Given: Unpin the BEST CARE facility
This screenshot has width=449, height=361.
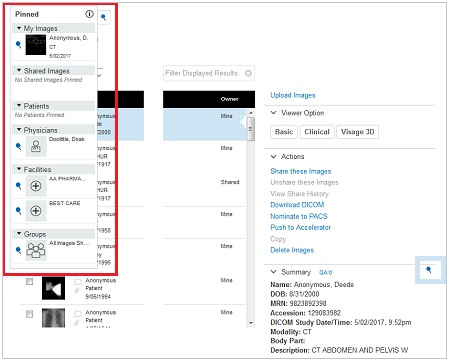Looking at the screenshot, I should [19, 211].
